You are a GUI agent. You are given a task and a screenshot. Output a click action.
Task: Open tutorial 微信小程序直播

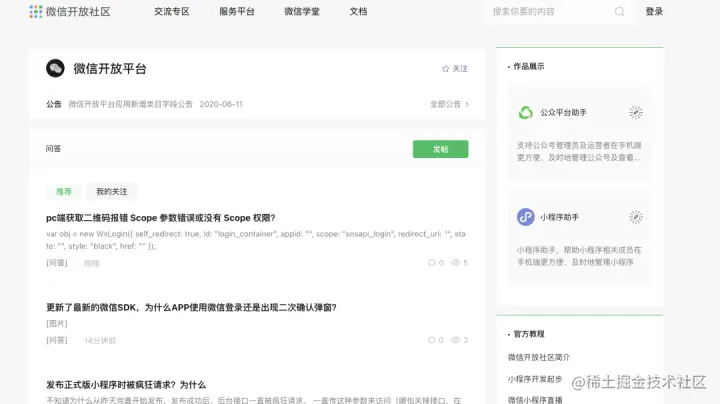(x=535, y=400)
